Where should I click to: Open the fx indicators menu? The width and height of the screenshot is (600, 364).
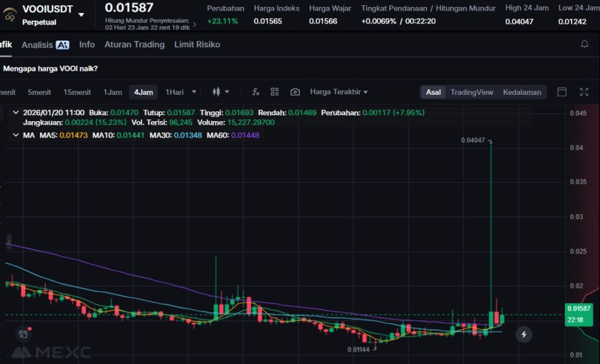255,92
